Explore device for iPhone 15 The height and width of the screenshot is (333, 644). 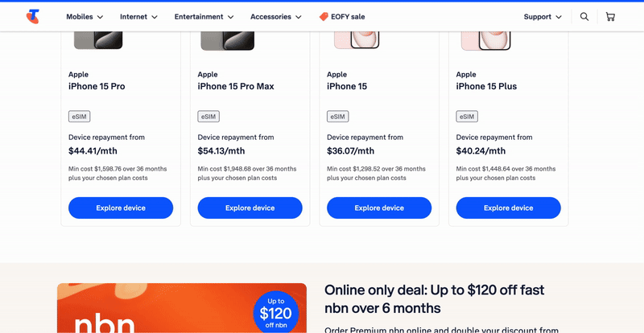point(379,208)
